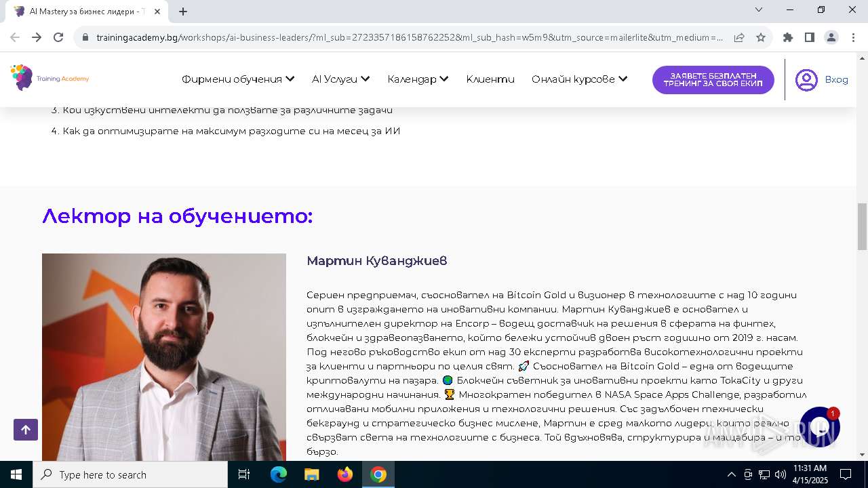The width and height of the screenshot is (868, 488).
Task: Click the taskbar clock showing 11:31 AM
Action: tap(810, 474)
